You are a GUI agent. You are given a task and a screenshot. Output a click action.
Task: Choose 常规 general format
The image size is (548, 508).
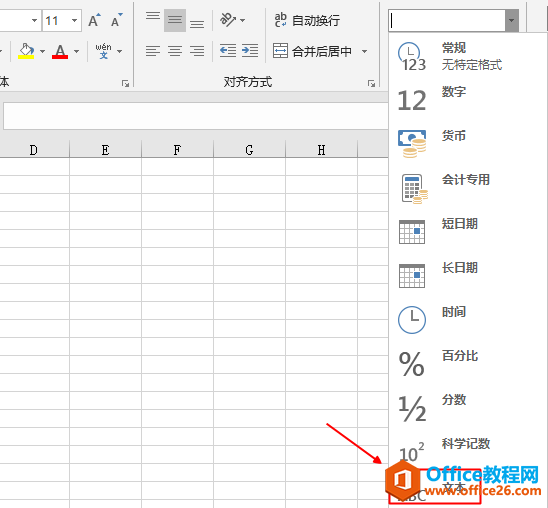[468, 56]
